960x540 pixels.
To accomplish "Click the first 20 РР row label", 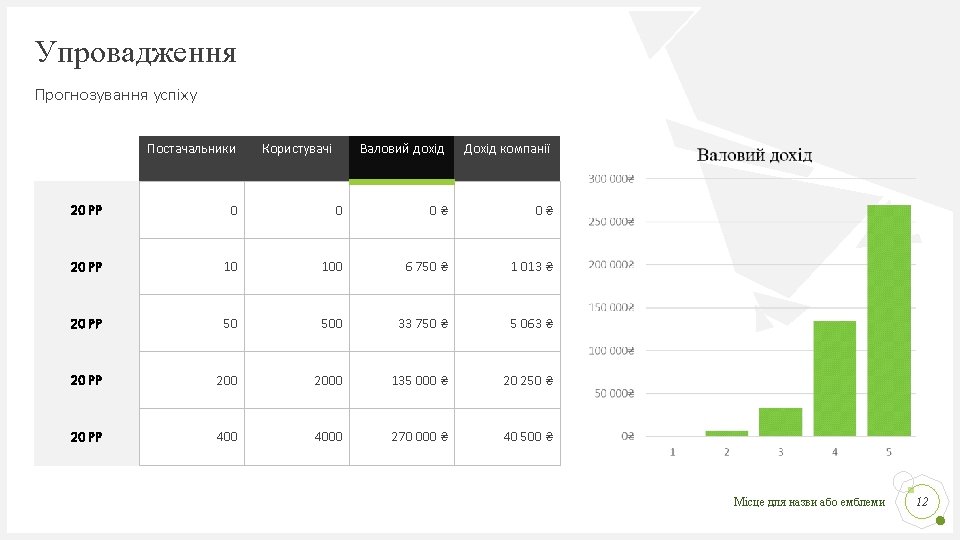I will pos(86,210).
